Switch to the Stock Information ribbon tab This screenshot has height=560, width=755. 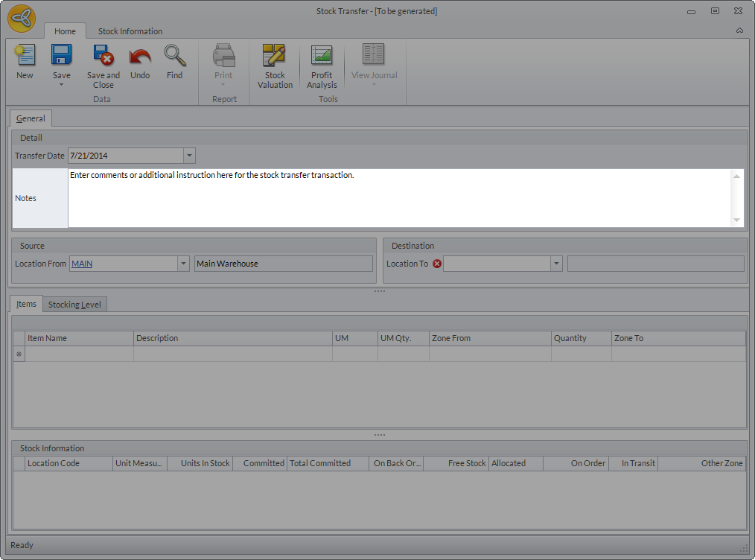[130, 31]
